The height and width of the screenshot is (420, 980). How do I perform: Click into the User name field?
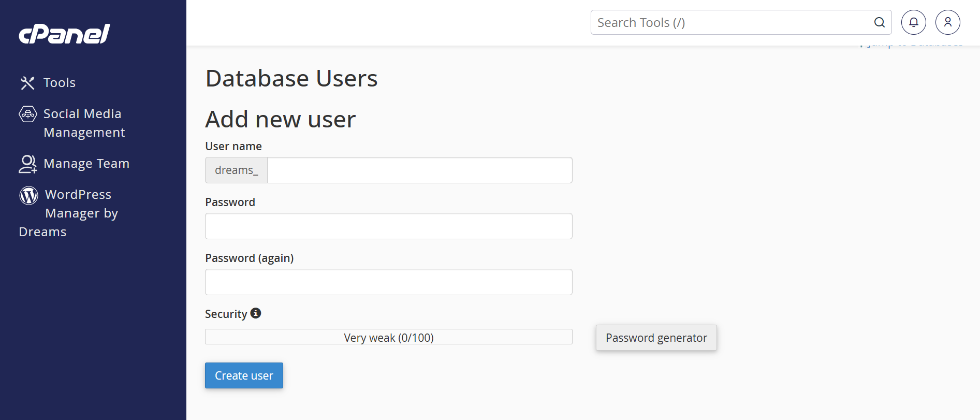419,170
